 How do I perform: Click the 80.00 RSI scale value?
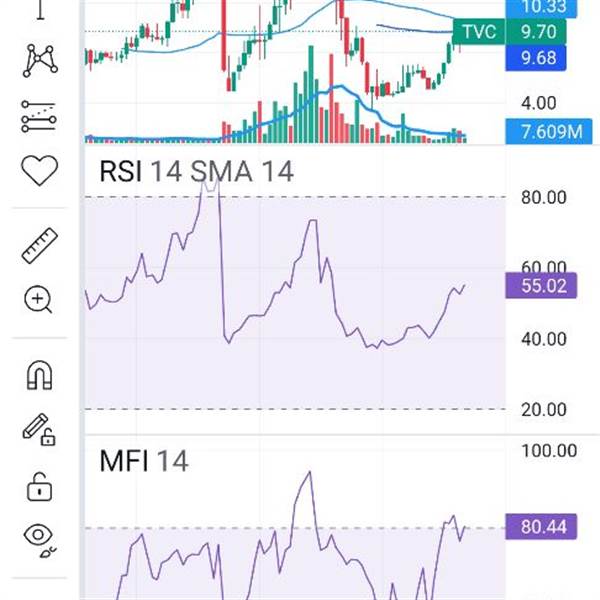point(543,198)
